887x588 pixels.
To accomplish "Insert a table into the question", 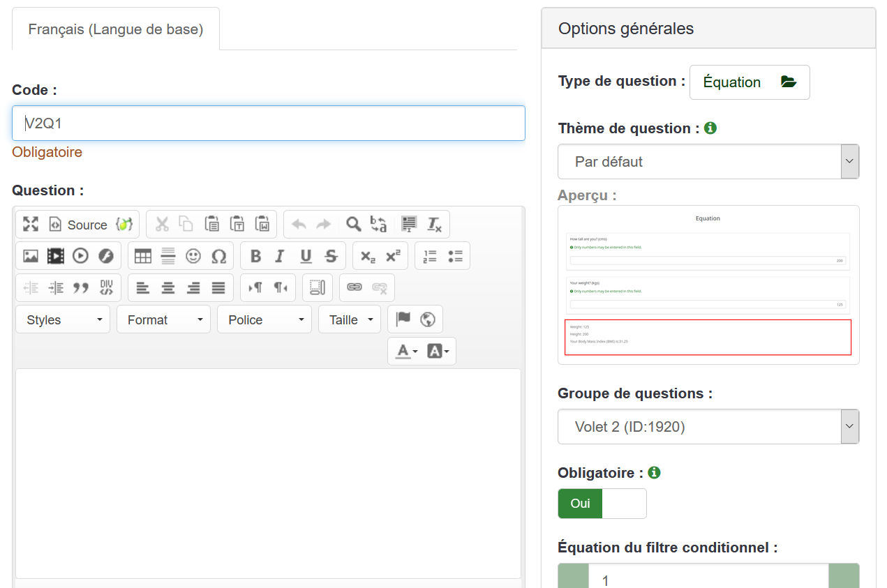I will [x=143, y=256].
